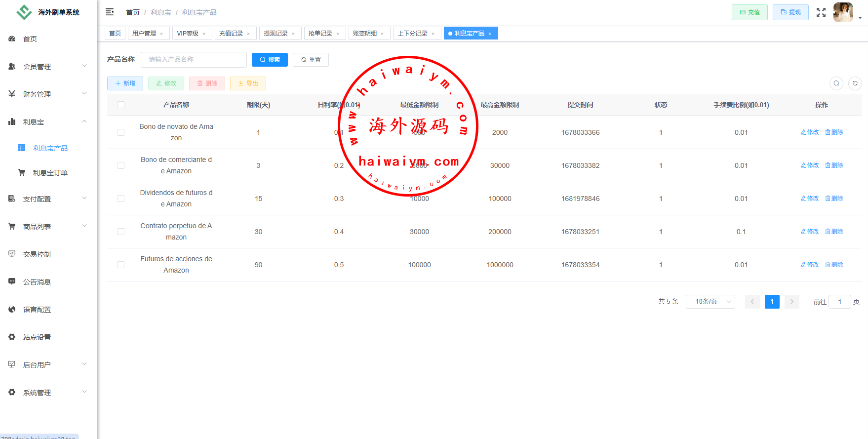Open 利息宝订单 in the sidebar
868x439 pixels.
(x=50, y=173)
